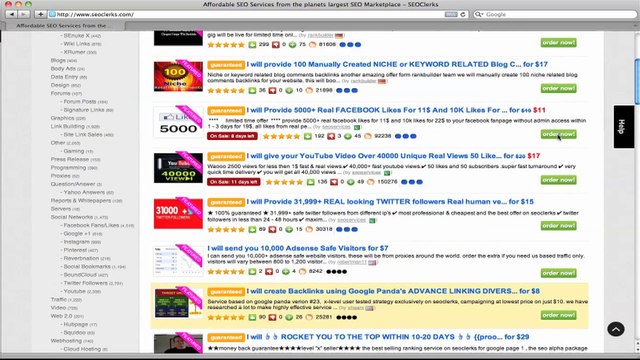Click seller level dots on YouTube Views listing
The image size is (640, 360).
(412, 182)
